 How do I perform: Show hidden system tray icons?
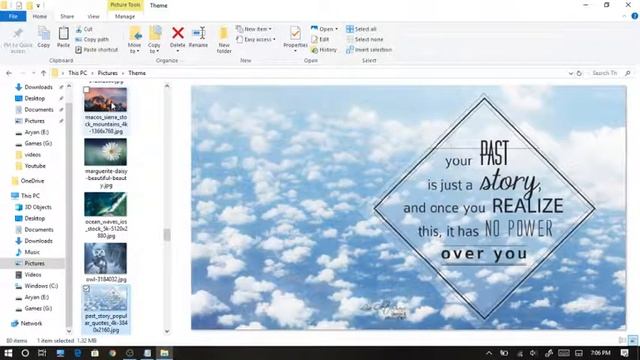(x=489, y=353)
